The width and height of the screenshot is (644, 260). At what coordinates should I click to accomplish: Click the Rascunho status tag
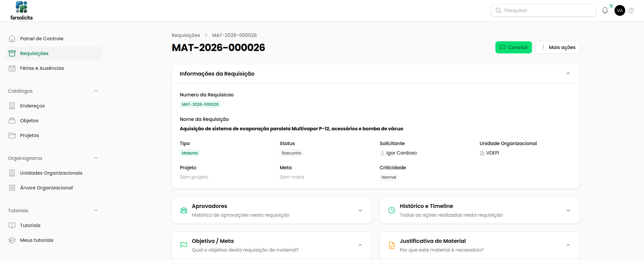pyautogui.click(x=291, y=153)
